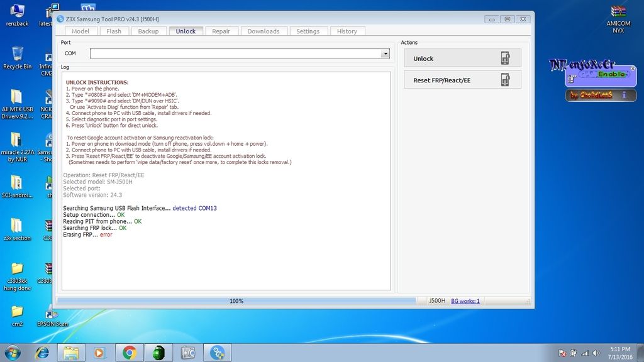Image resolution: width=644 pixels, height=362 pixels.
Task: Launch Internet Explorer from the taskbar
Action: coord(42,352)
